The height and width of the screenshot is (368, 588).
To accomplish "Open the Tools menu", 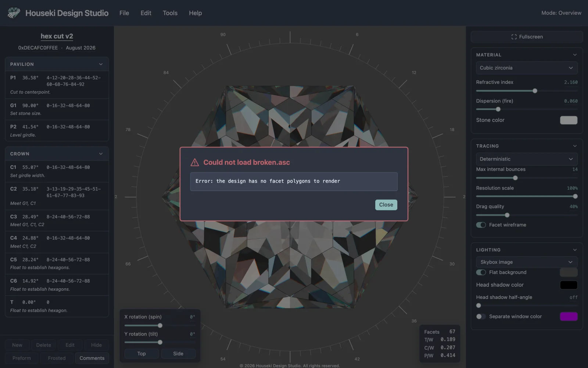I will click(170, 13).
